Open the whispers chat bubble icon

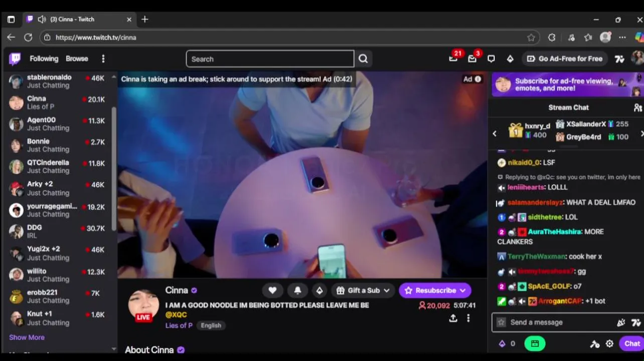tap(491, 59)
